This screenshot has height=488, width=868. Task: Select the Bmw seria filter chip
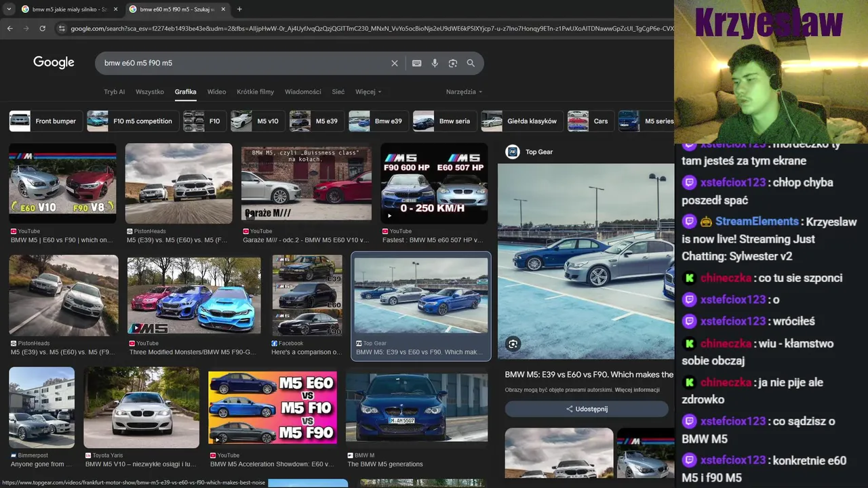[444, 121]
